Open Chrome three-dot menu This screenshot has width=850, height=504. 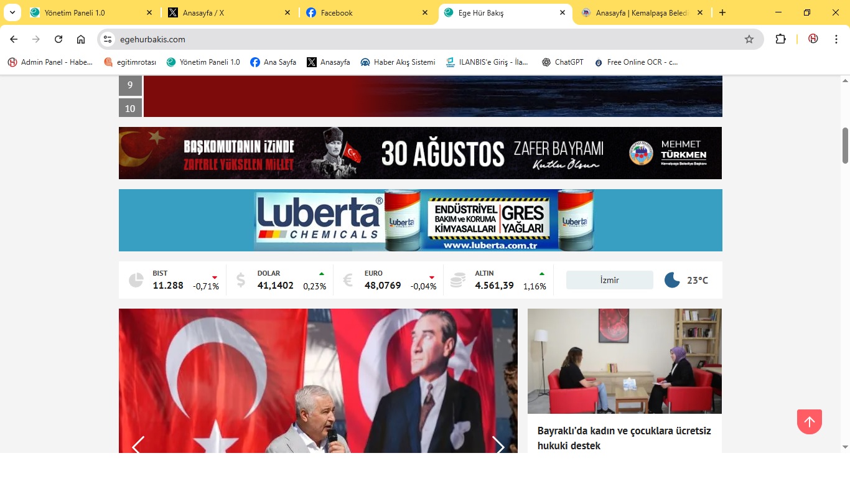(836, 39)
